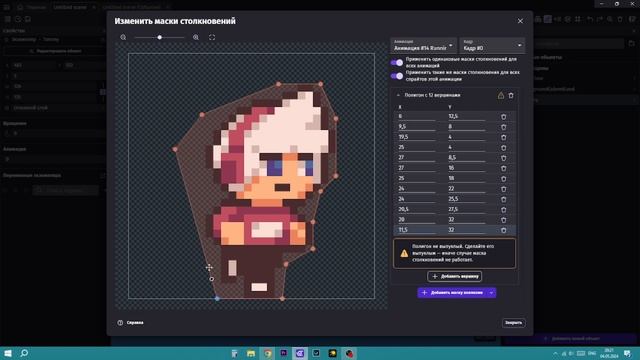Delete vertex row X 20,5 Y 27,5
The height and width of the screenshot is (360, 640).
(504, 209)
